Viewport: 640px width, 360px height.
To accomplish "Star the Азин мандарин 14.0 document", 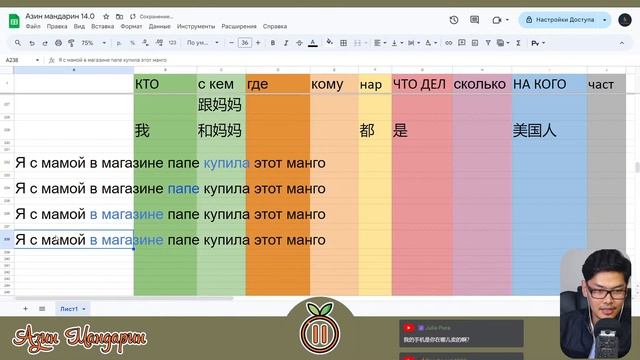I will pos(106,17).
